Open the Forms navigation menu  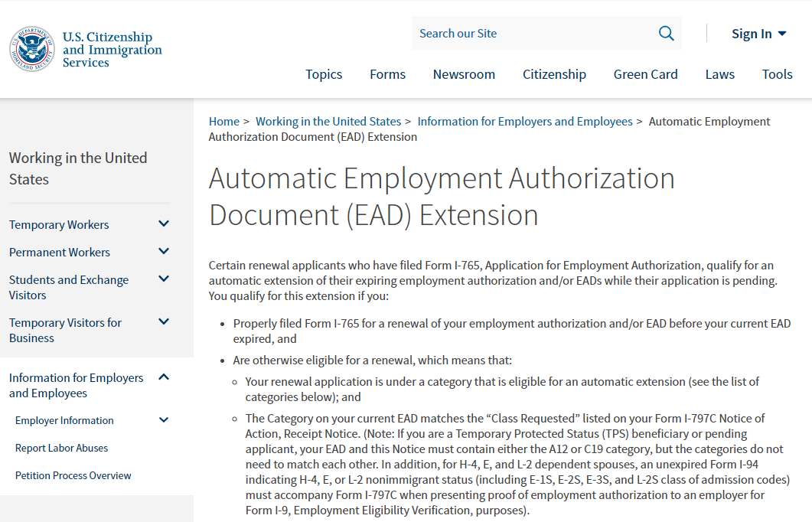point(387,74)
